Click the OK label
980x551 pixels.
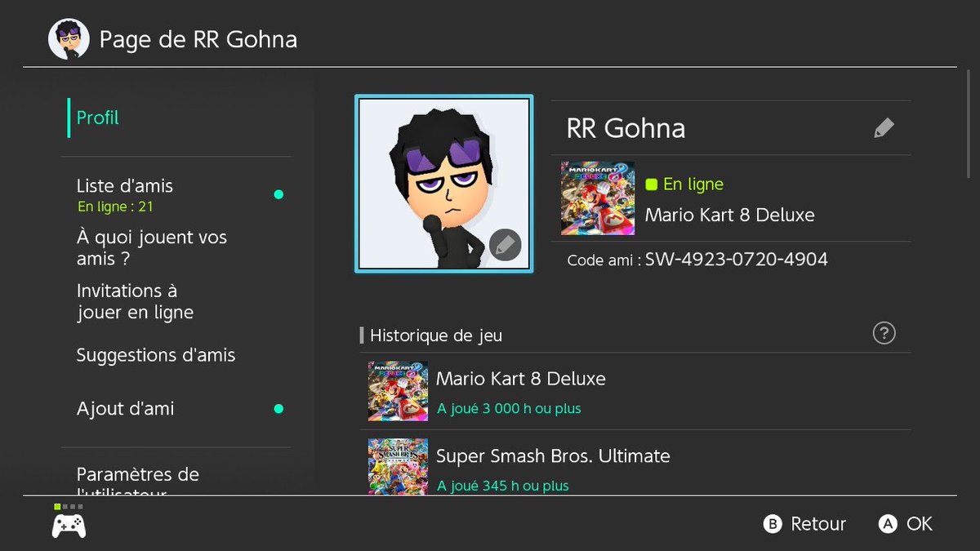point(920,524)
